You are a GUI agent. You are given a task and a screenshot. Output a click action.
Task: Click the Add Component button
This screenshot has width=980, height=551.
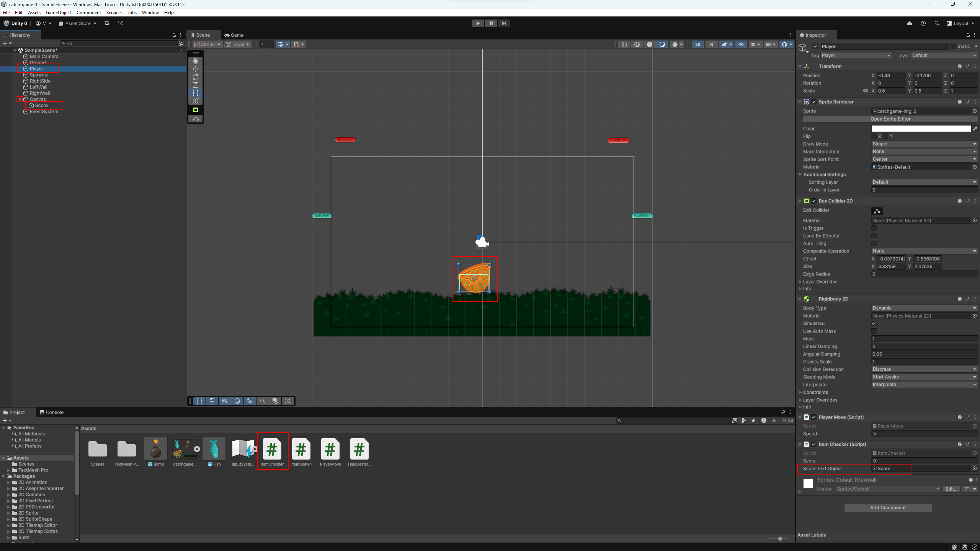(x=888, y=508)
